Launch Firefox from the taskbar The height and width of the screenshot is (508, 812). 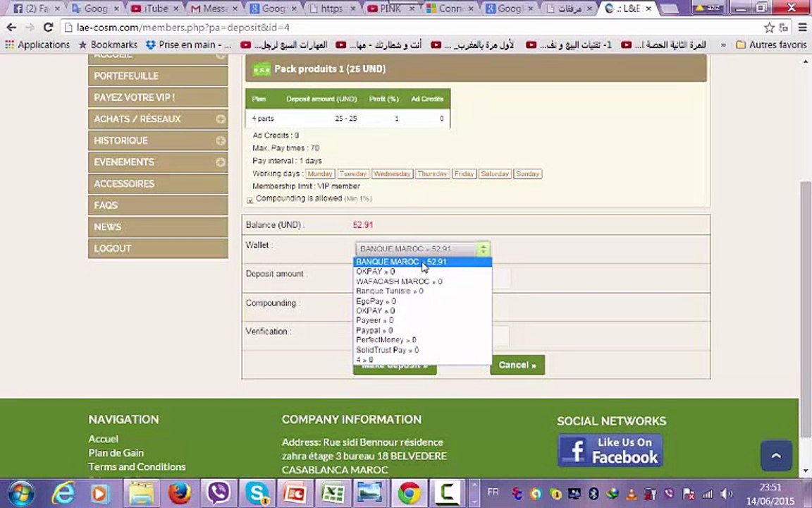pos(180,493)
